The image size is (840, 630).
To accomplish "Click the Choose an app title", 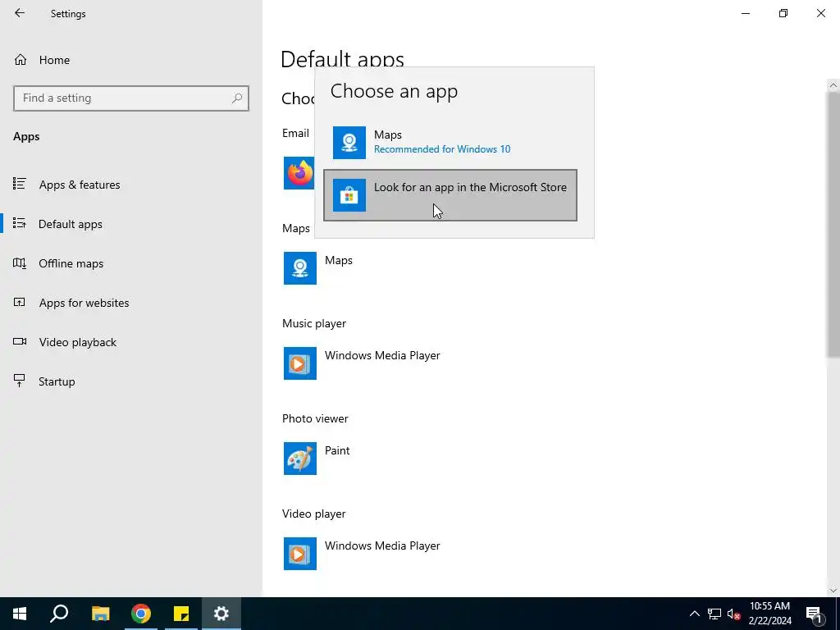I will pyautogui.click(x=394, y=91).
